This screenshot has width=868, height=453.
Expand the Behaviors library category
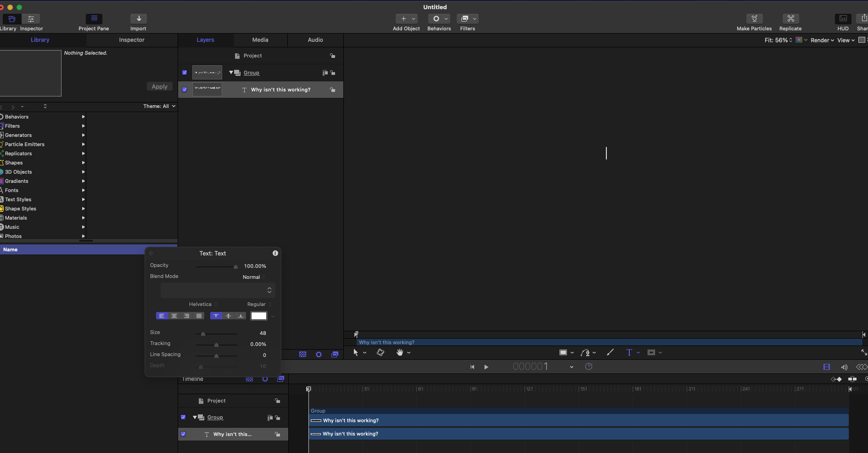click(83, 117)
